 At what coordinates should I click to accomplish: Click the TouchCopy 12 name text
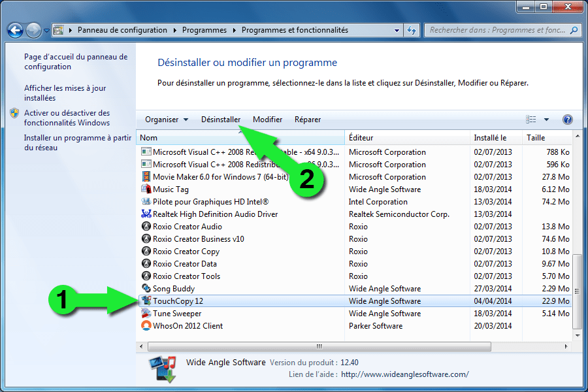click(178, 301)
